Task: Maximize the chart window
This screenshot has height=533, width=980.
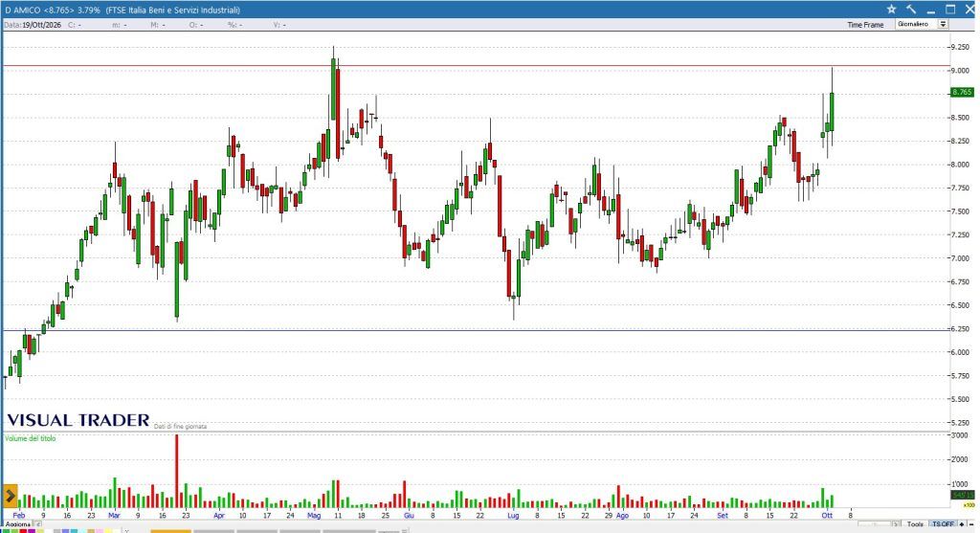Action: point(950,10)
